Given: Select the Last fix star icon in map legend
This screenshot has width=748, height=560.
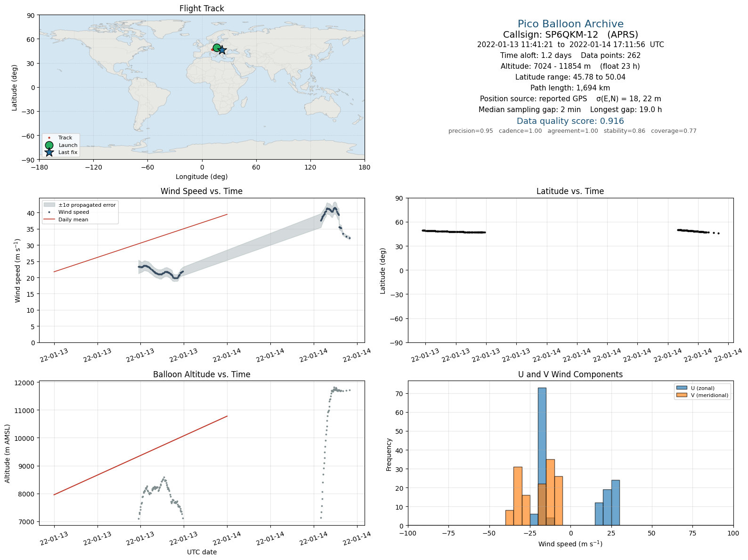Looking at the screenshot, I should pyautogui.click(x=49, y=152).
